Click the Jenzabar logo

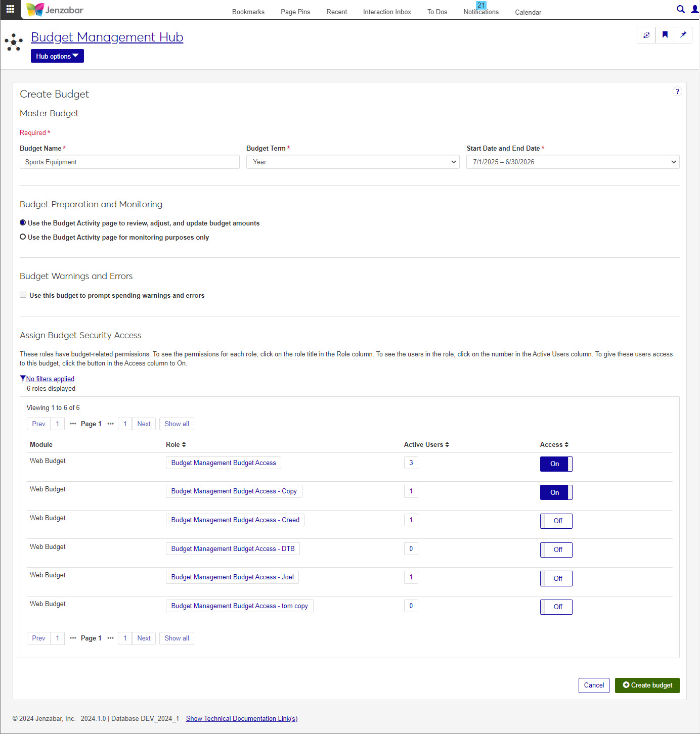55,10
